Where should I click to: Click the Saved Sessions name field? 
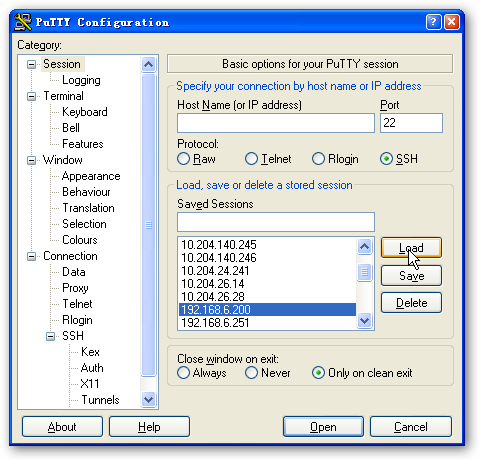click(276, 222)
